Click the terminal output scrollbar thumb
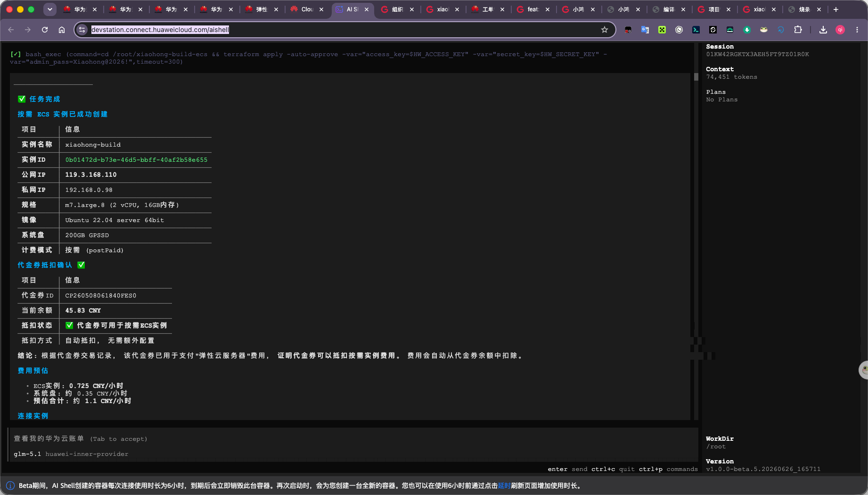Viewport: 868px width, 495px height. (x=696, y=77)
